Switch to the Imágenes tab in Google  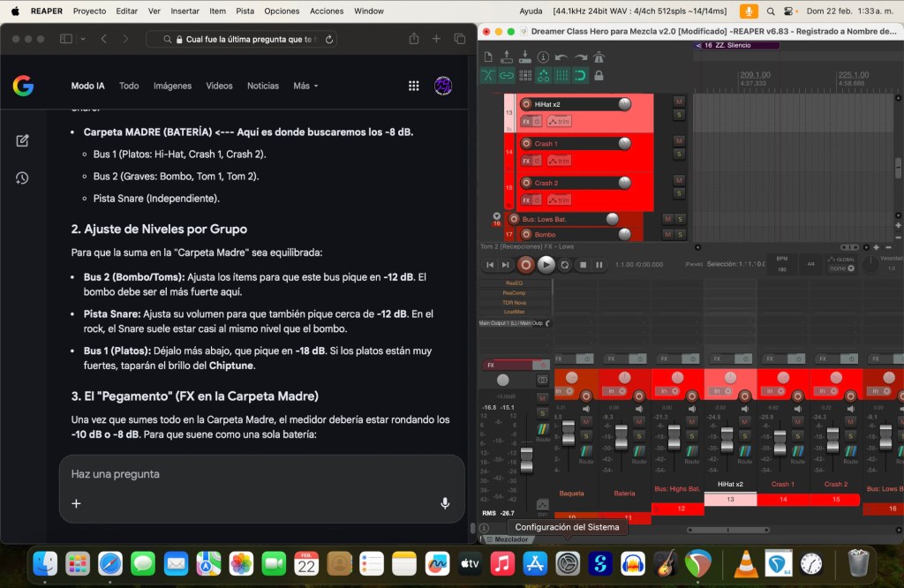click(172, 86)
